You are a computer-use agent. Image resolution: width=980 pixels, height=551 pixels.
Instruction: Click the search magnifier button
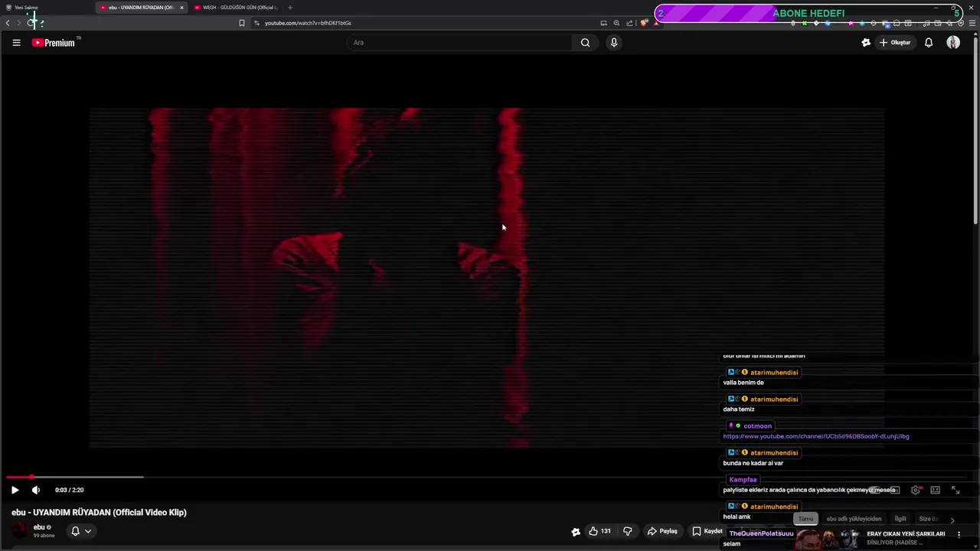point(585,43)
